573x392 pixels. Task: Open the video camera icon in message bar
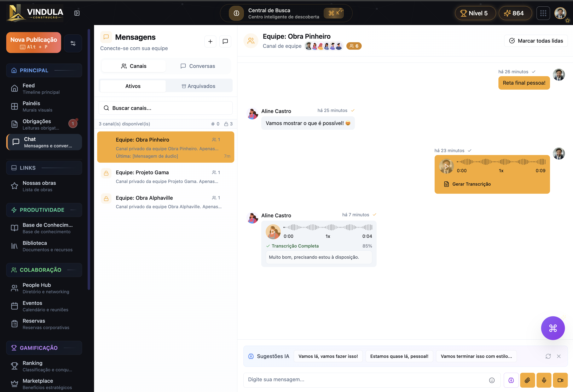tap(560, 380)
